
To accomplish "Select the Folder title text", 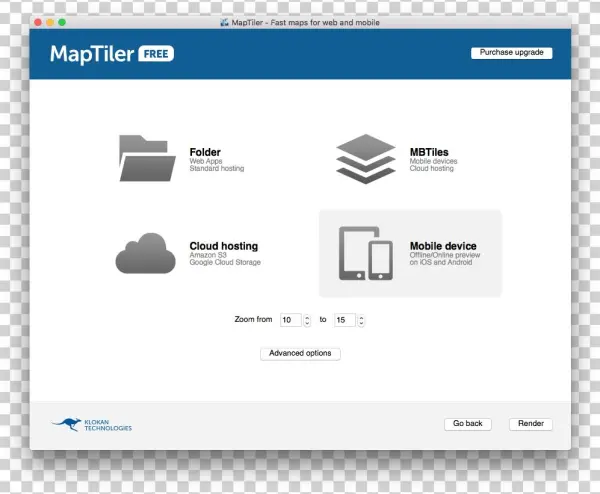I will 205,152.
